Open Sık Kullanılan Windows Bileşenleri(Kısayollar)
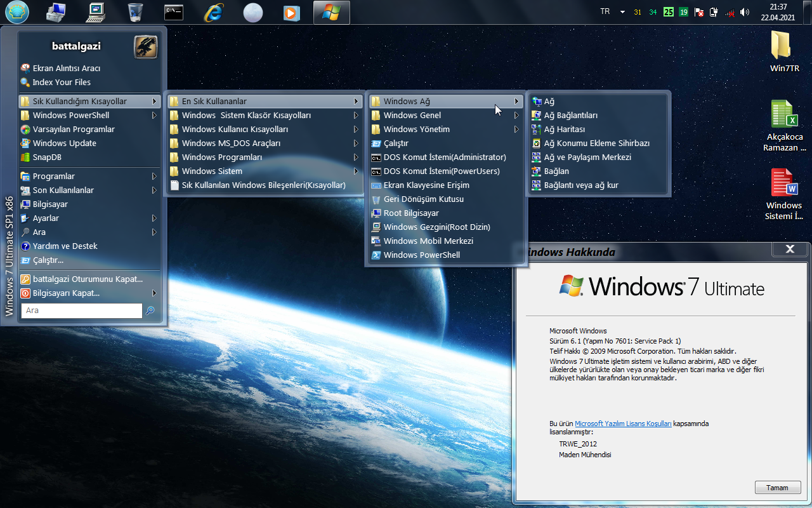The width and height of the screenshot is (812, 508). pyautogui.click(x=264, y=185)
